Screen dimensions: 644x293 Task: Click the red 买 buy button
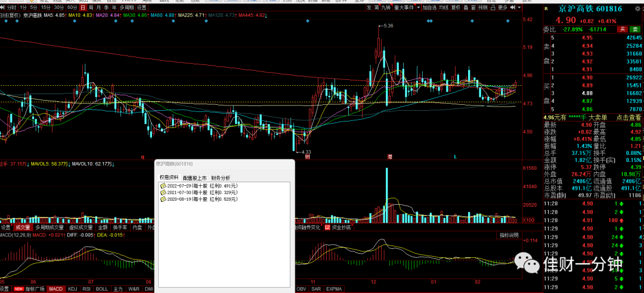click(623, 29)
